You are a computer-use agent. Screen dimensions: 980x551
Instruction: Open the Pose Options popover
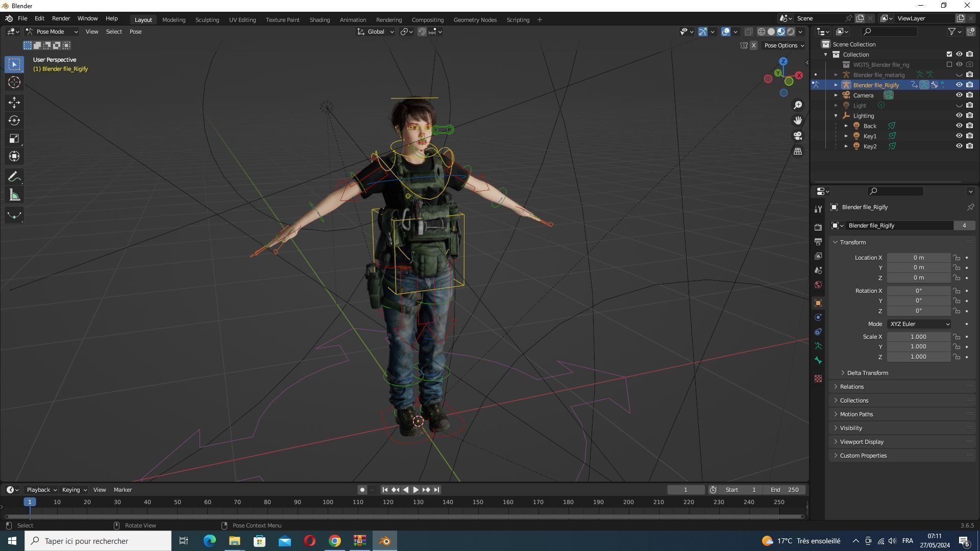click(x=783, y=45)
